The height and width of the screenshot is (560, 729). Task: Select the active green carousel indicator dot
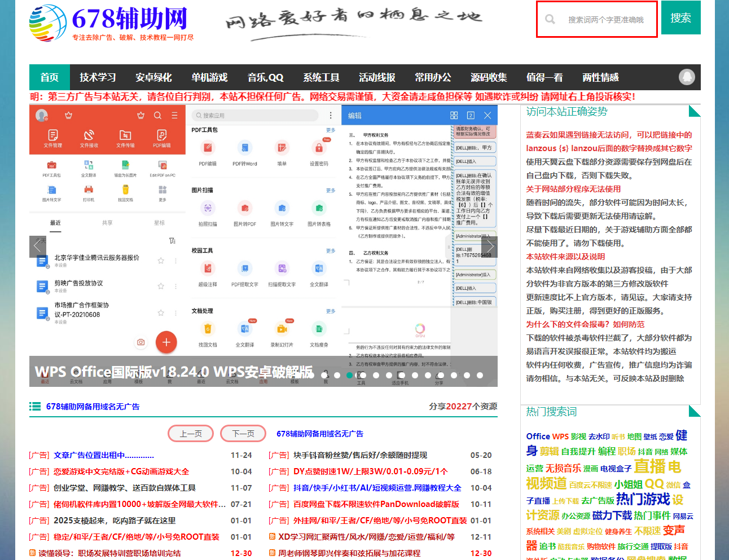click(x=350, y=374)
